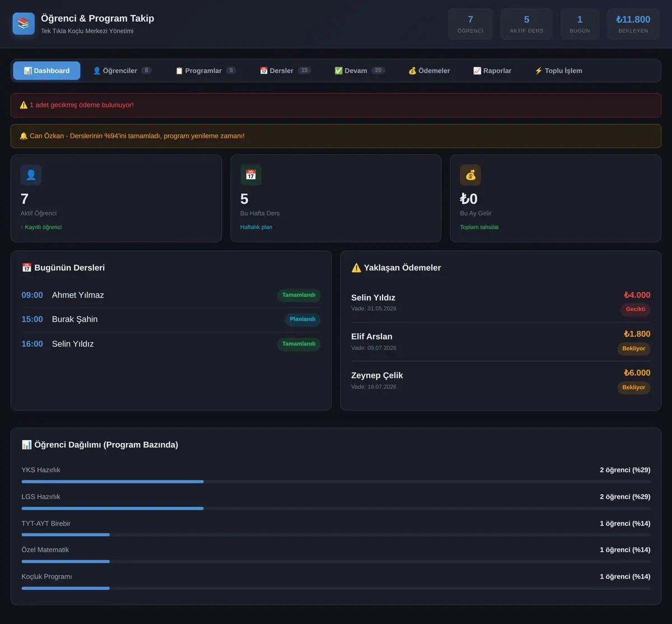Click the YKS Hazırlık progress bar
Viewport: 672px width, 624px height.
(x=336, y=482)
